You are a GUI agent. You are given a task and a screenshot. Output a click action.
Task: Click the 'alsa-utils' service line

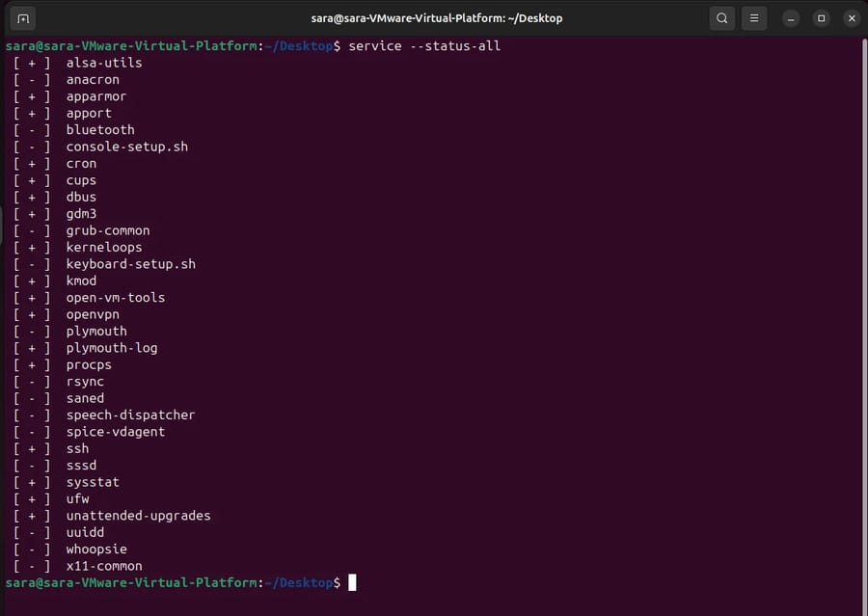click(x=77, y=63)
